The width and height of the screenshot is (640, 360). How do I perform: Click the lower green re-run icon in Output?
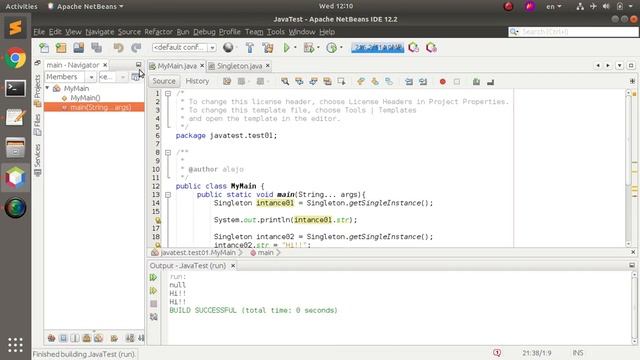(x=153, y=291)
